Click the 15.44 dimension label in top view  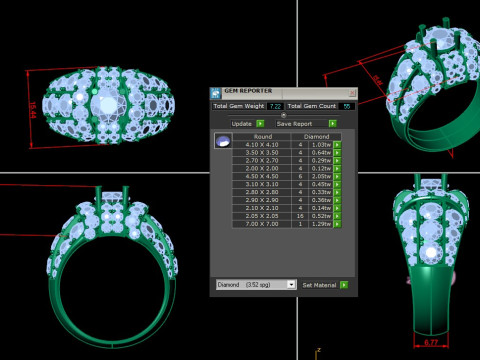(32, 110)
